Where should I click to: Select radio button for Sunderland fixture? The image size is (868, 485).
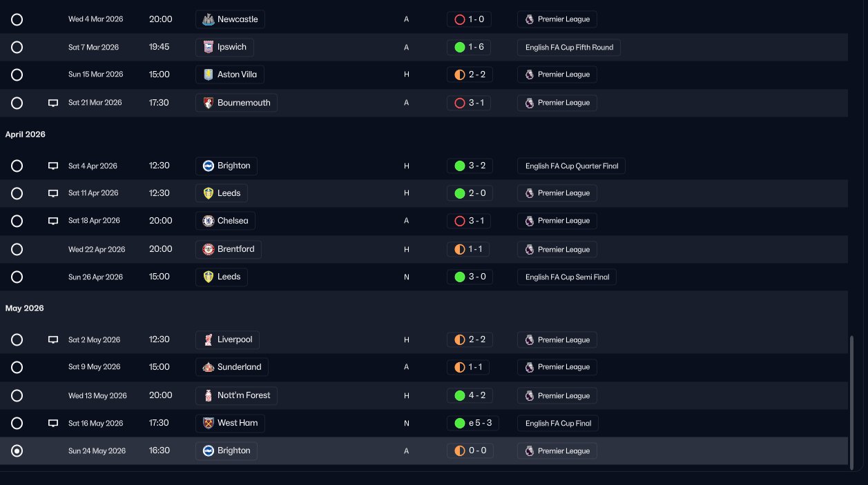coord(17,367)
